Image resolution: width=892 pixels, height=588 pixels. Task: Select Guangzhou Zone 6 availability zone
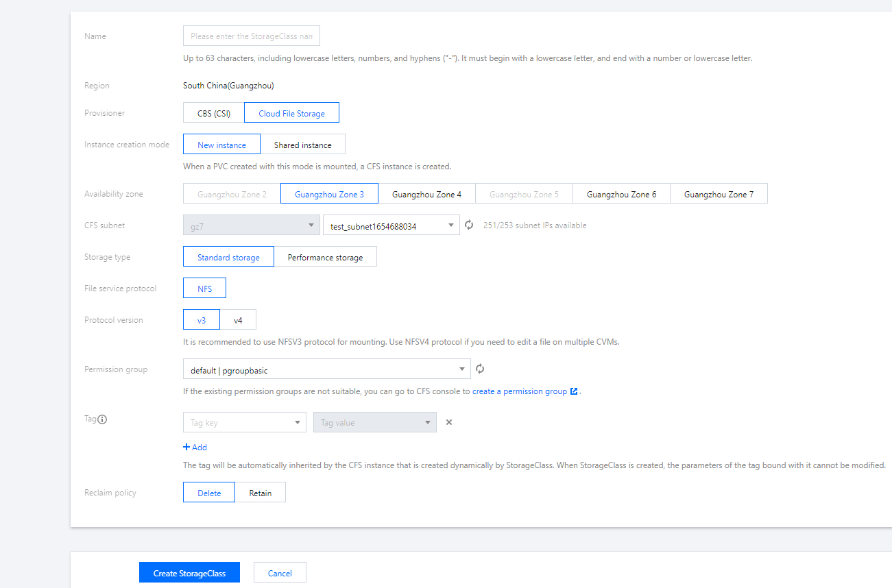[621, 194]
